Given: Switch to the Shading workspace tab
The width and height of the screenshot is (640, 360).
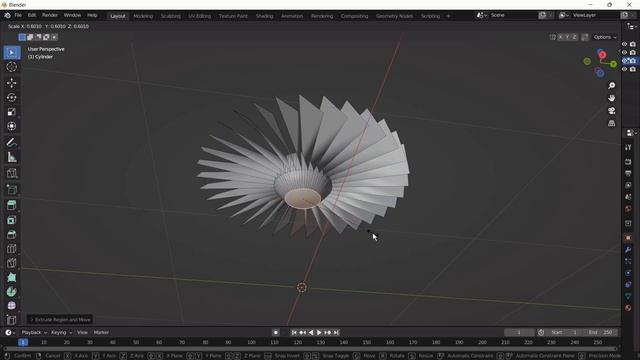Looking at the screenshot, I should pos(264,16).
